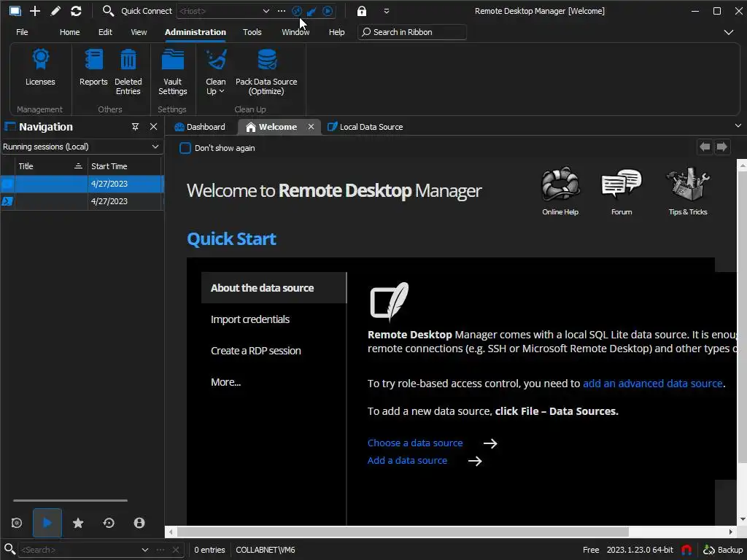Click the Backup status bar item
Image resolution: width=747 pixels, height=560 pixels.
[723, 550]
